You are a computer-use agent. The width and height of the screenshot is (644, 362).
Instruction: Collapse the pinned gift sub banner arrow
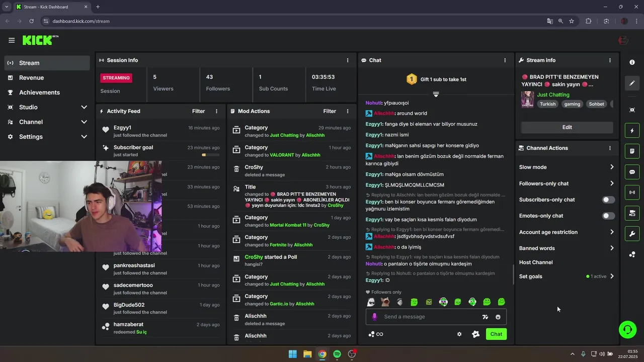click(x=436, y=95)
